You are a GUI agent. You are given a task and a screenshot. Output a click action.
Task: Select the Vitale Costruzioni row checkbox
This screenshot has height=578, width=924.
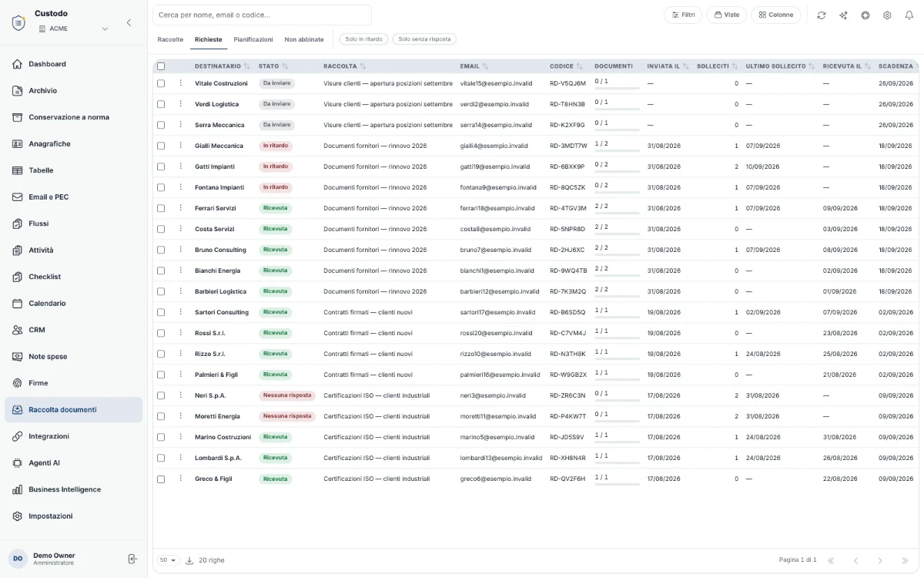click(161, 83)
